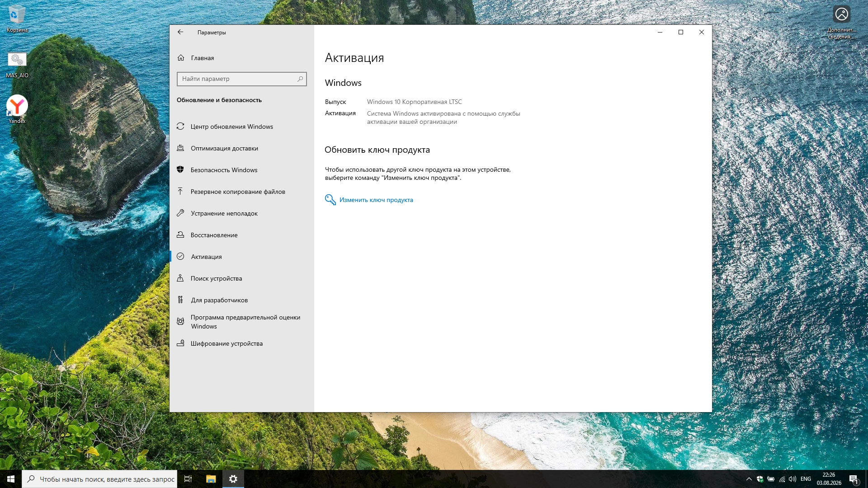Open File Explorer from the taskbar

tap(211, 479)
